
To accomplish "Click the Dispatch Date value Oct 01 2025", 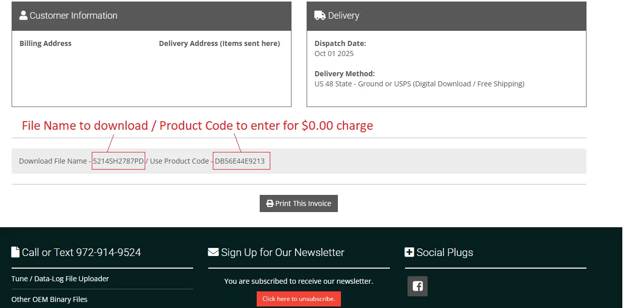I will [334, 54].
